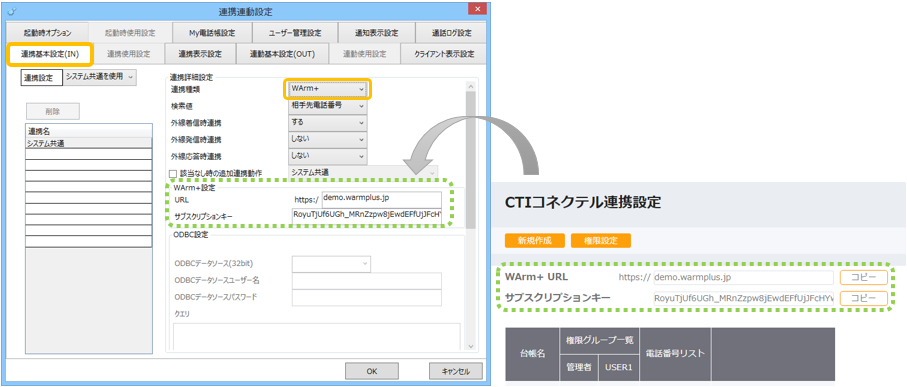907x387 pixels.
Task: Open the 外線応答時連携 dropdown
Action: pyautogui.click(x=327, y=156)
